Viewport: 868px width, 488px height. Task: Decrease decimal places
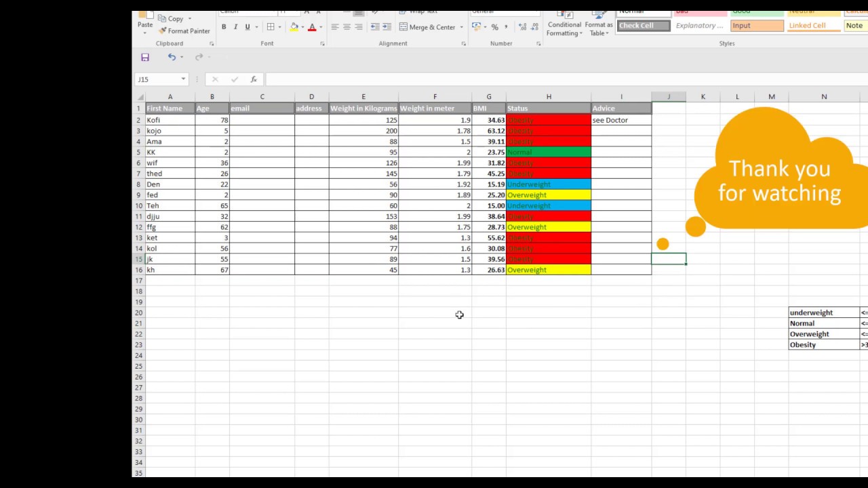[533, 27]
